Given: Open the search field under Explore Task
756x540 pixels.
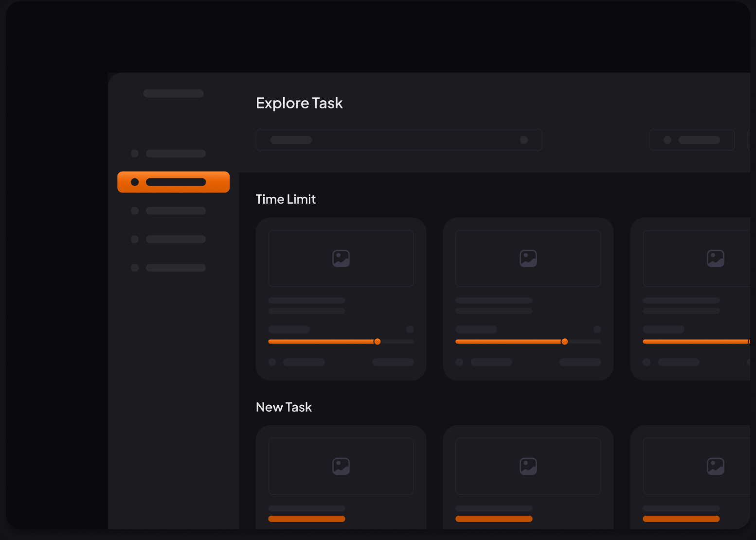Looking at the screenshot, I should click(399, 140).
